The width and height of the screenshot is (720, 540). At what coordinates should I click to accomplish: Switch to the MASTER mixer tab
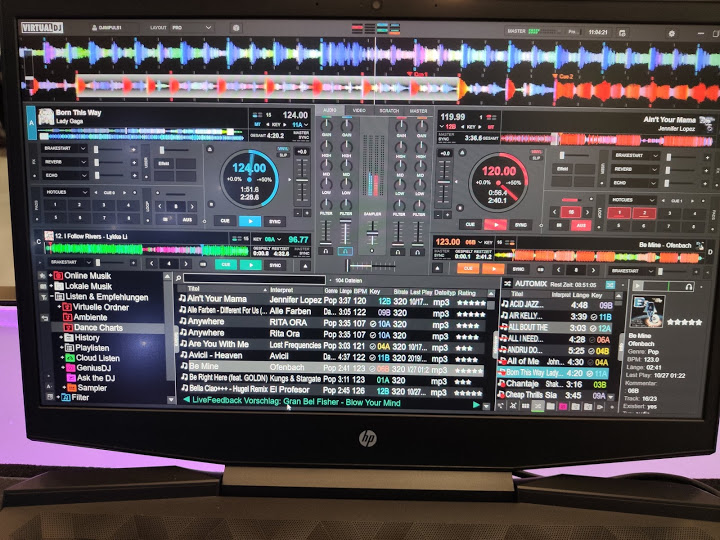[x=418, y=111]
